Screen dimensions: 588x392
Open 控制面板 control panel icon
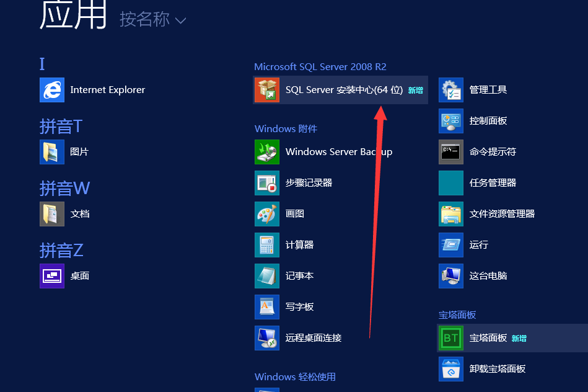pos(451,121)
